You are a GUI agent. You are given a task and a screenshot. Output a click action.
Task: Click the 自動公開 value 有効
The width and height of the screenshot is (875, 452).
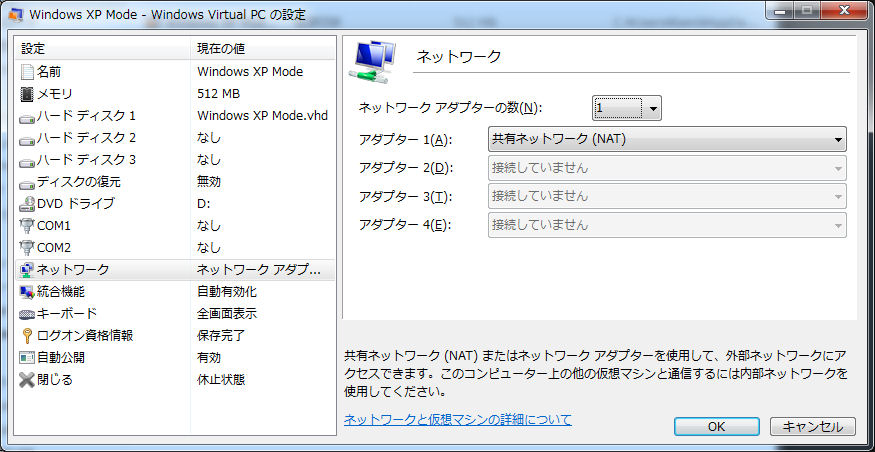209,358
